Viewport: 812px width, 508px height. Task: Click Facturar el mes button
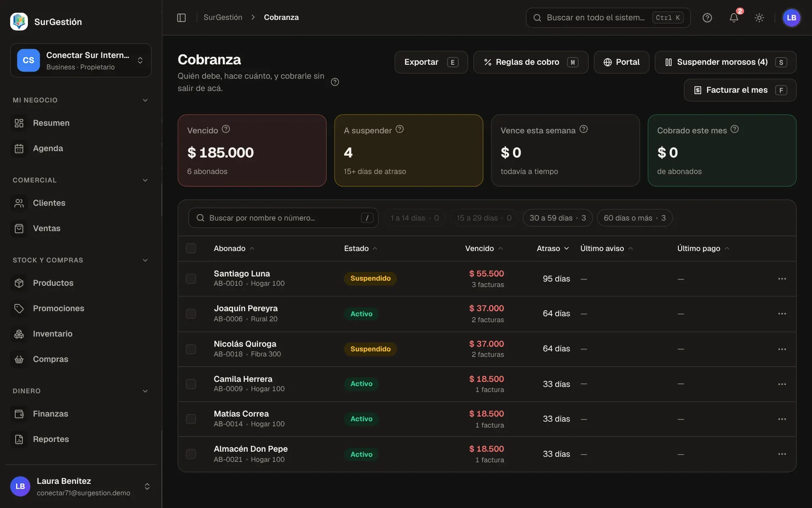tap(740, 90)
